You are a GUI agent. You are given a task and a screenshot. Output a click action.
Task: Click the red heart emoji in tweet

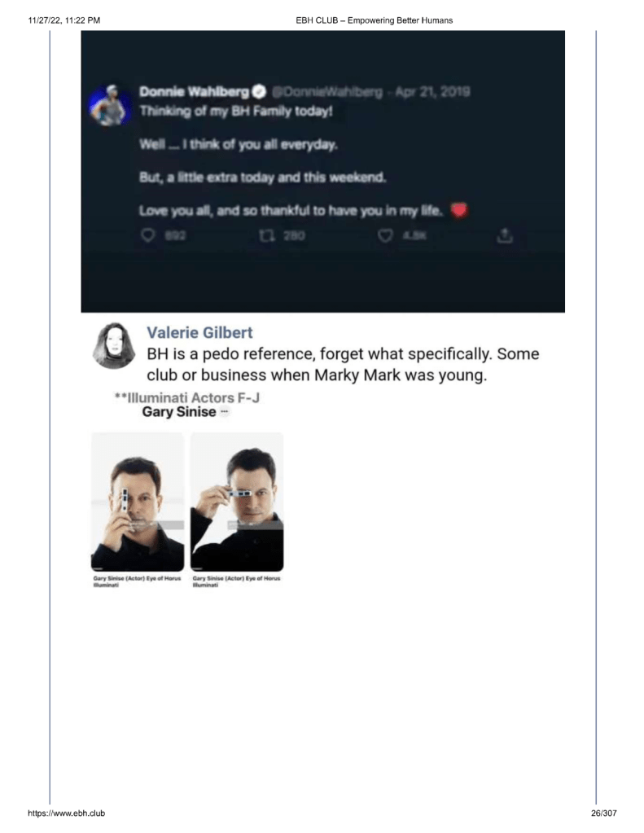pos(459,210)
